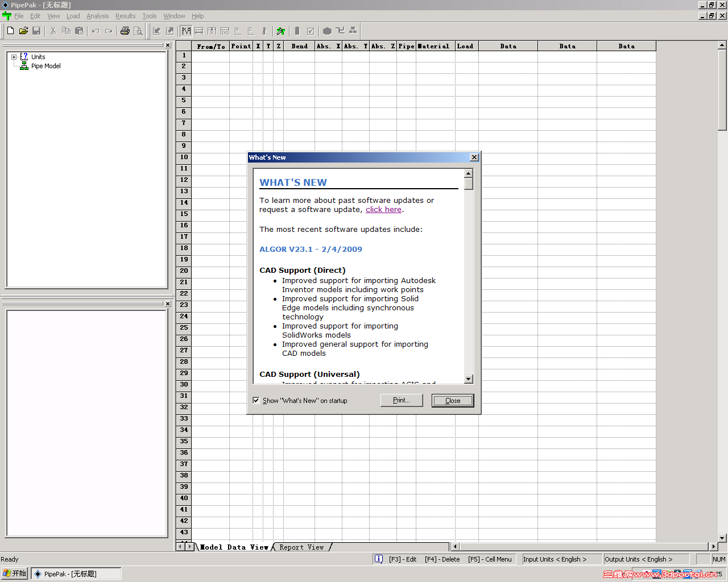
Task: Click the spreadsheet vertical scroll down arrow
Action: [722, 538]
